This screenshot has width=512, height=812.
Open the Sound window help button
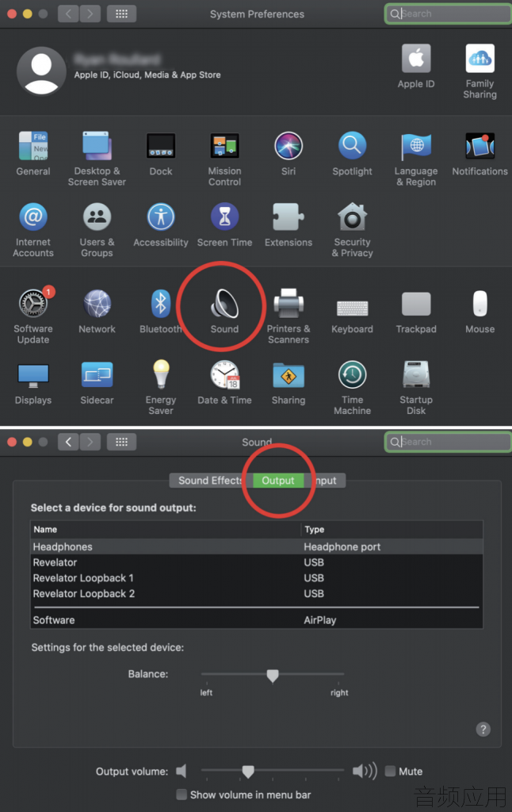tap(483, 730)
